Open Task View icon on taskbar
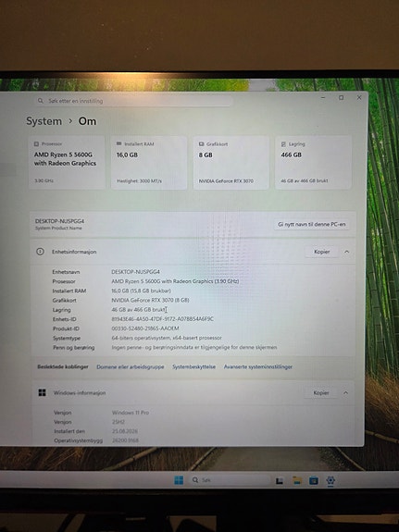This screenshot has height=532, width=399. tap(280, 481)
